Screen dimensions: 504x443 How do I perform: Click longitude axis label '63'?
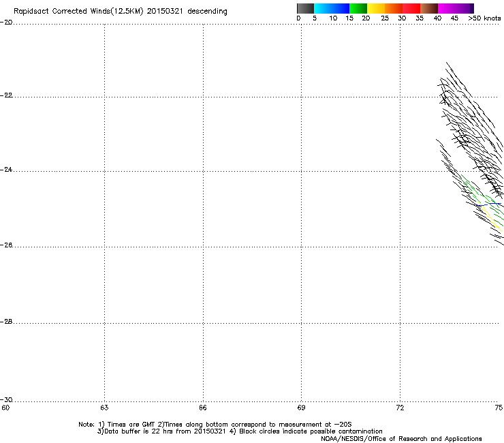104,408
